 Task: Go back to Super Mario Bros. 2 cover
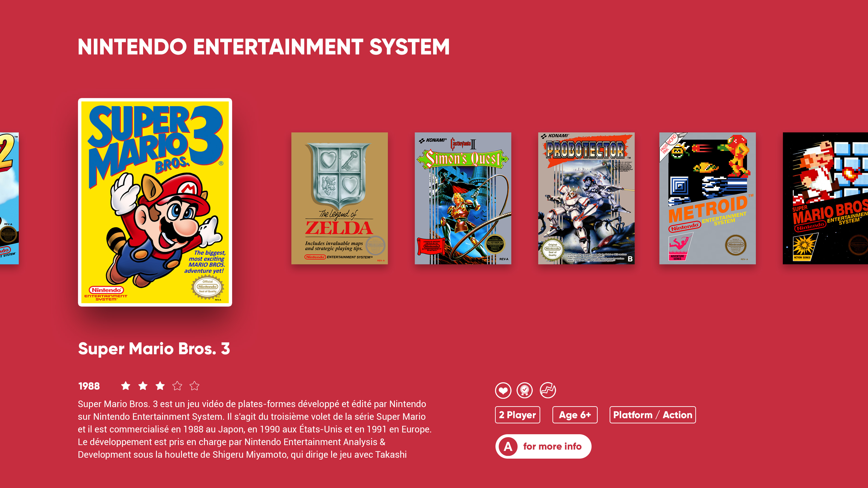point(9,198)
